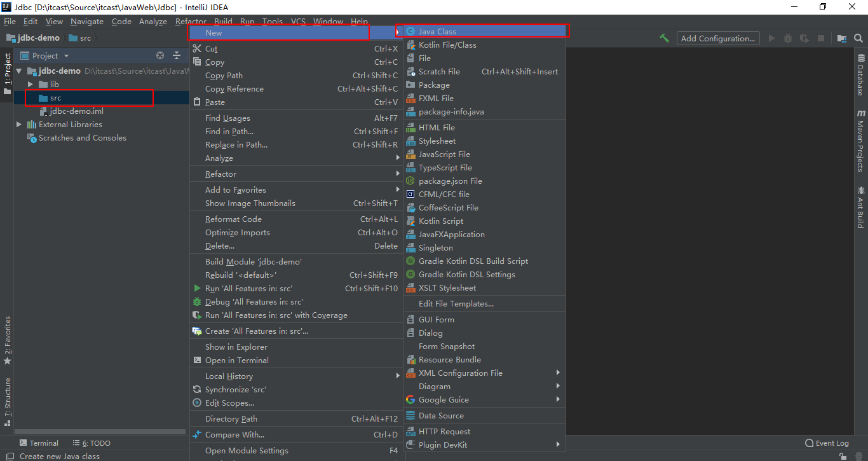Viewport: 868px width, 461px height.
Task: Expand the lib folder in project tree
Action: coord(30,85)
